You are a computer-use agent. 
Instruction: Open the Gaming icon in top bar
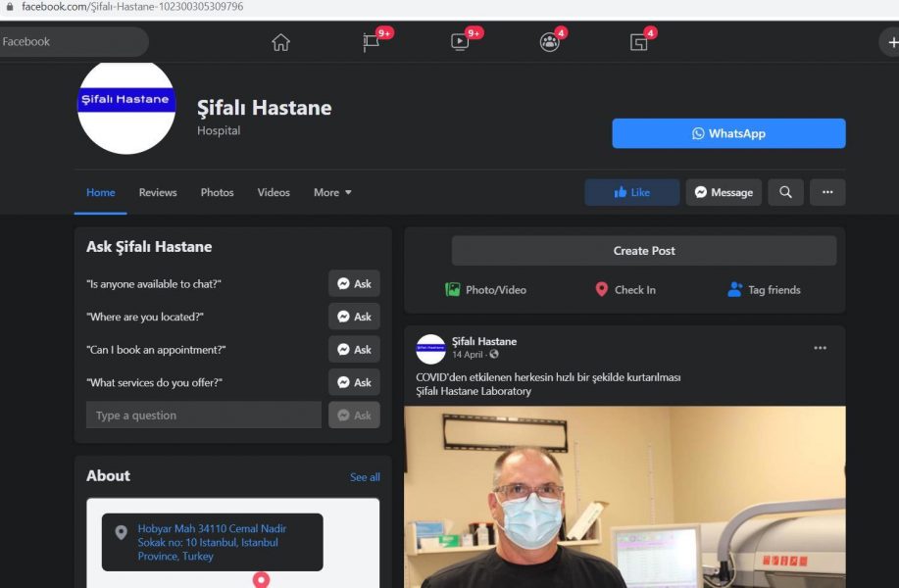[x=639, y=42]
